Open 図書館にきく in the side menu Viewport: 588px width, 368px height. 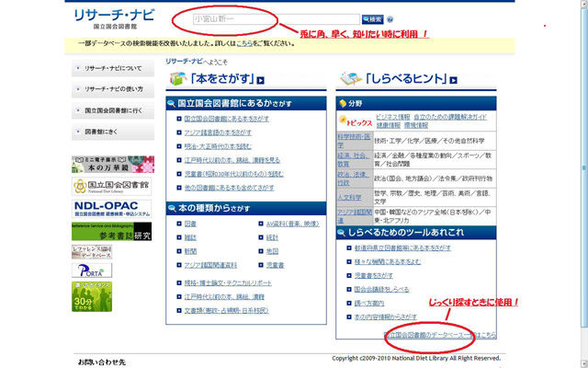tap(113, 132)
